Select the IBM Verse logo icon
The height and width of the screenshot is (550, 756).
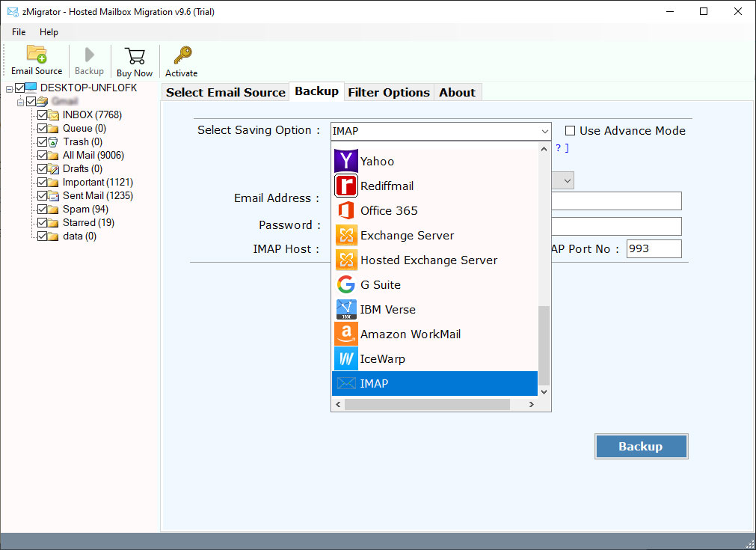(346, 309)
